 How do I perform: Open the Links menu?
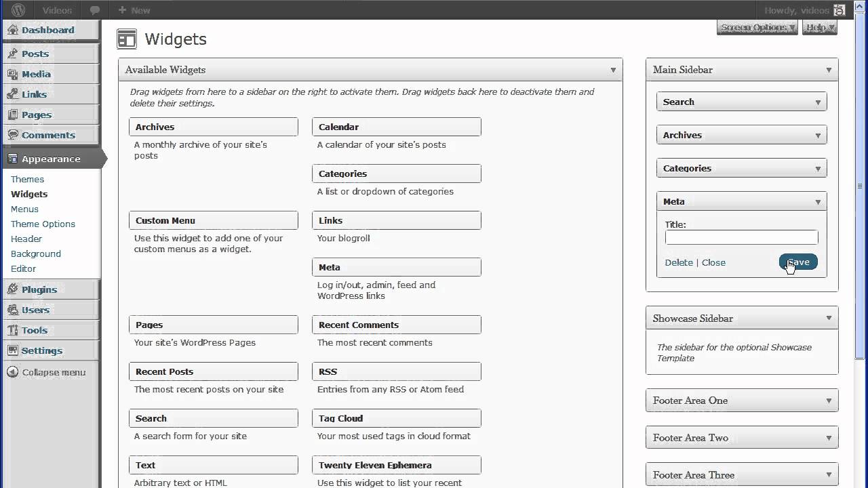pos(51,94)
